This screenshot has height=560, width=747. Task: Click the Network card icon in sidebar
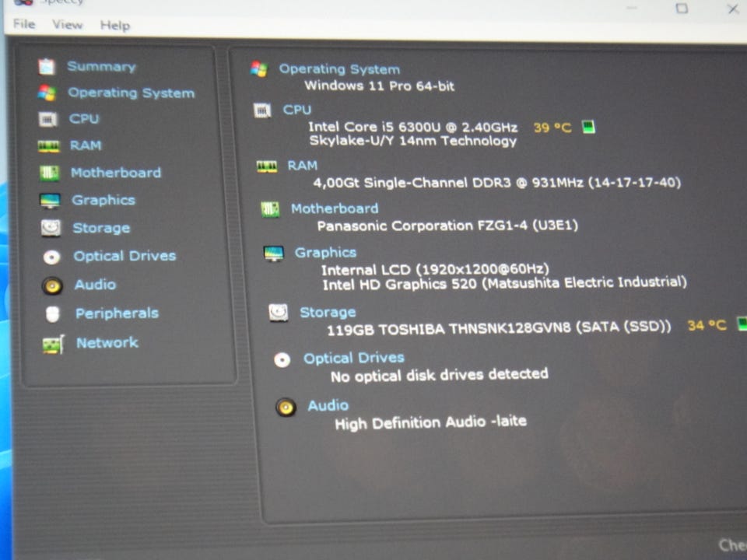click(x=53, y=345)
